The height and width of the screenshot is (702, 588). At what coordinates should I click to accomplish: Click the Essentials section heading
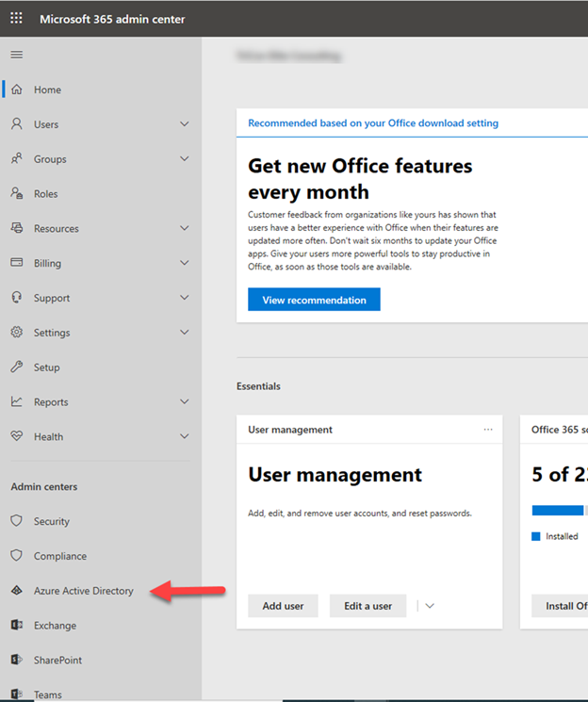click(258, 386)
